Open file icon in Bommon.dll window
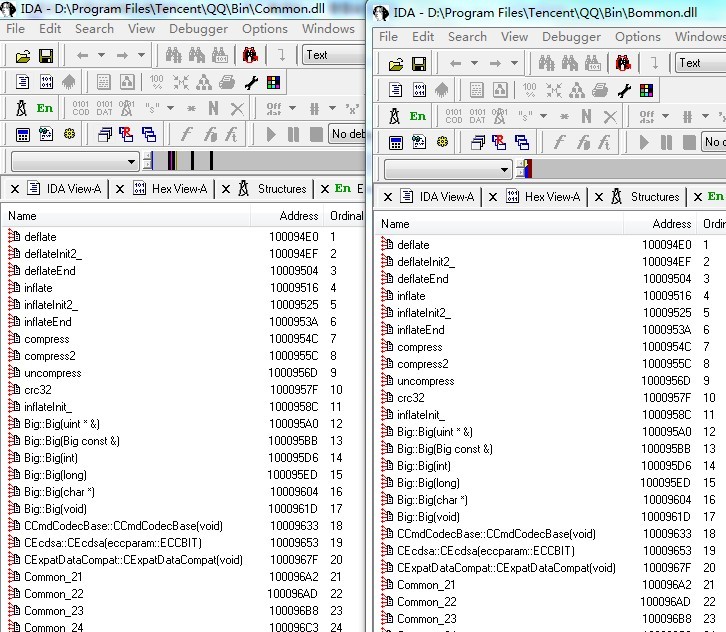 pos(396,64)
